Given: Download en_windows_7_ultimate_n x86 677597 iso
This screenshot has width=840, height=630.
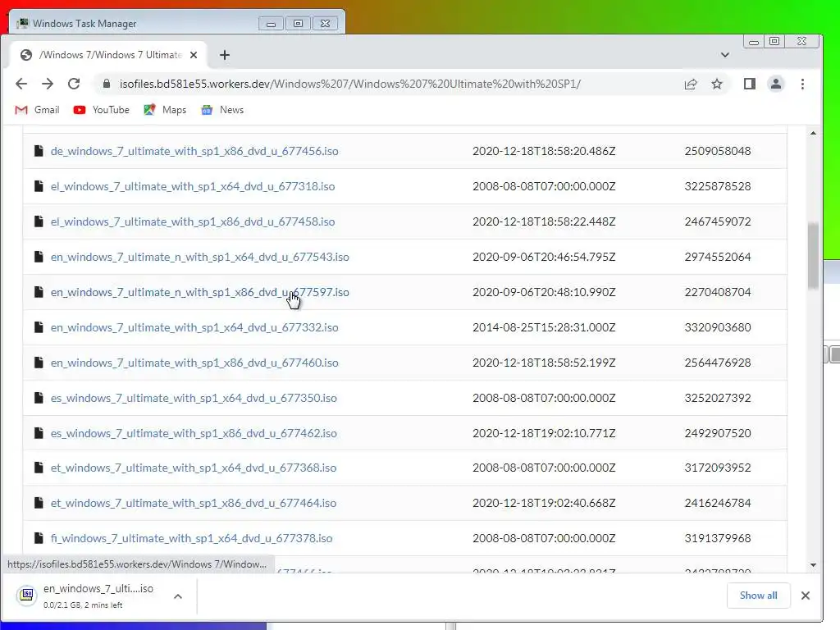Looking at the screenshot, I should (x=200, y=293).
